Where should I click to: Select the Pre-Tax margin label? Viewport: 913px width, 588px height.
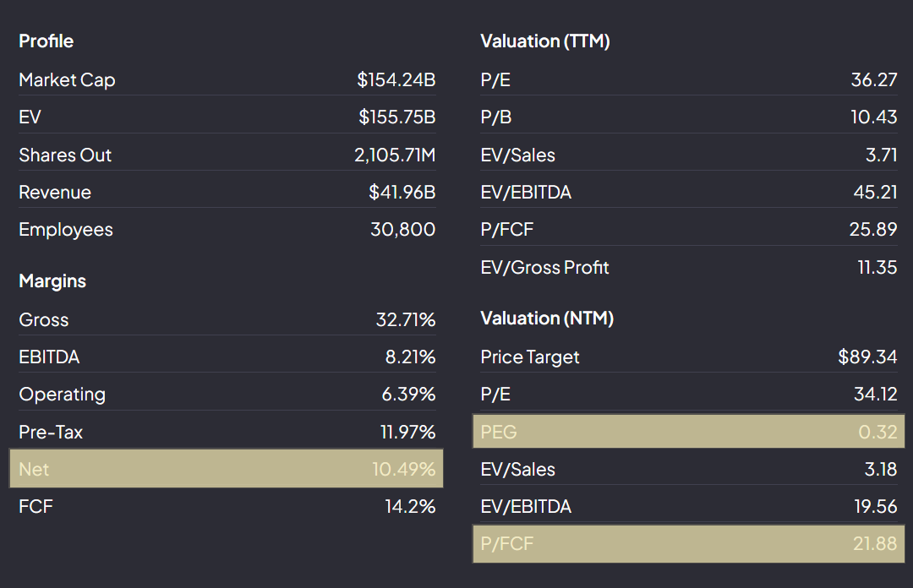(x=51, y=433)
